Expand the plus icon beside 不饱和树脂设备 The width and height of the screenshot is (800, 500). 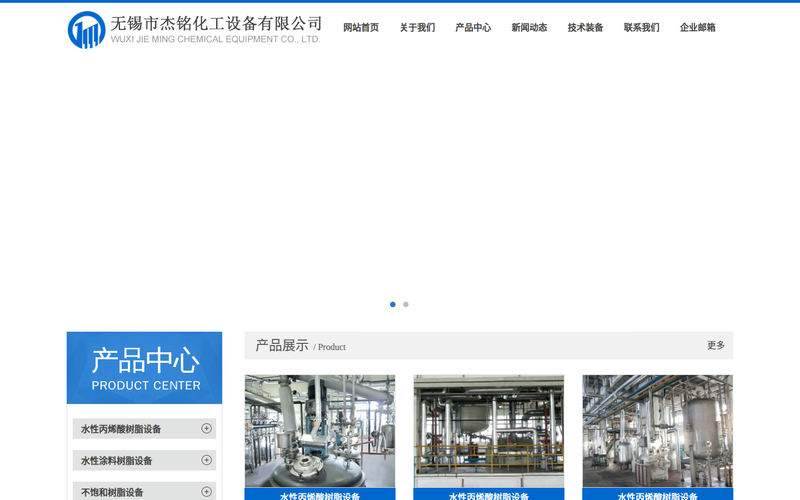207,492
